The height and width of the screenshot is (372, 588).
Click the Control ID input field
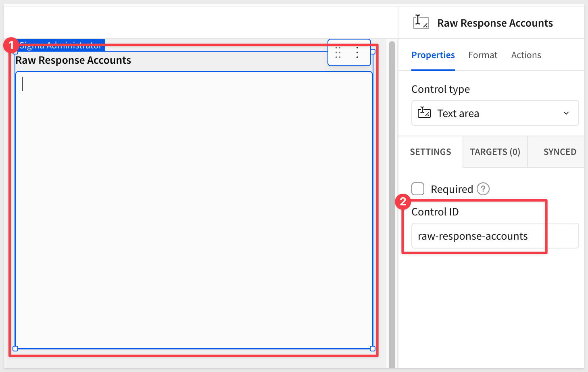(494, 236)
